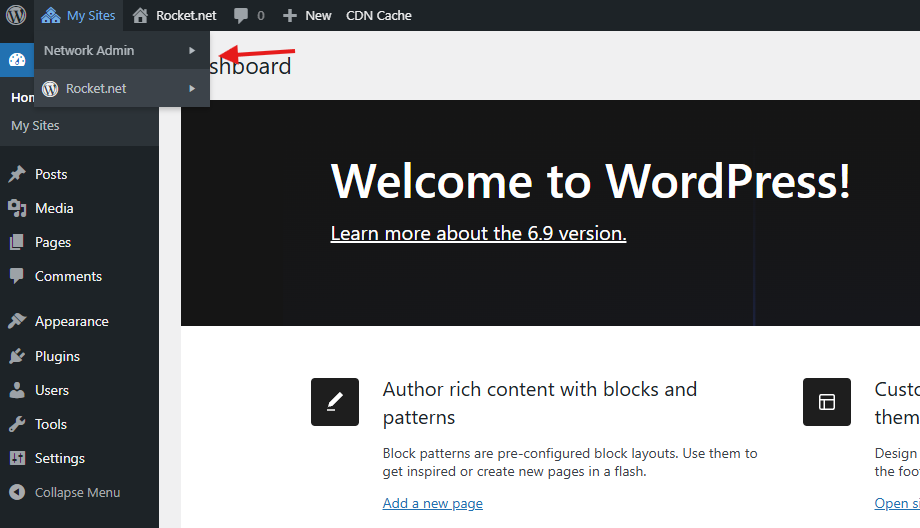Click the plus icon next to New
The height and width of the screenshot is (528, 920).
coord(289,16)
